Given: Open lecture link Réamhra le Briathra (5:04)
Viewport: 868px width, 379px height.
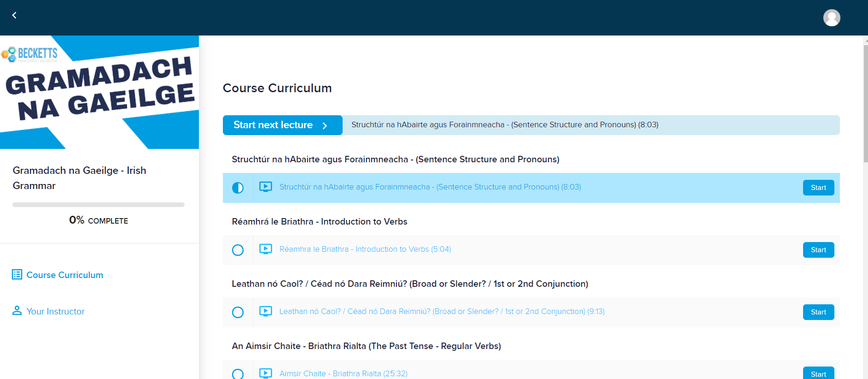Looking at the screenshot, I should pyautogui.click(x=365, y=249).
